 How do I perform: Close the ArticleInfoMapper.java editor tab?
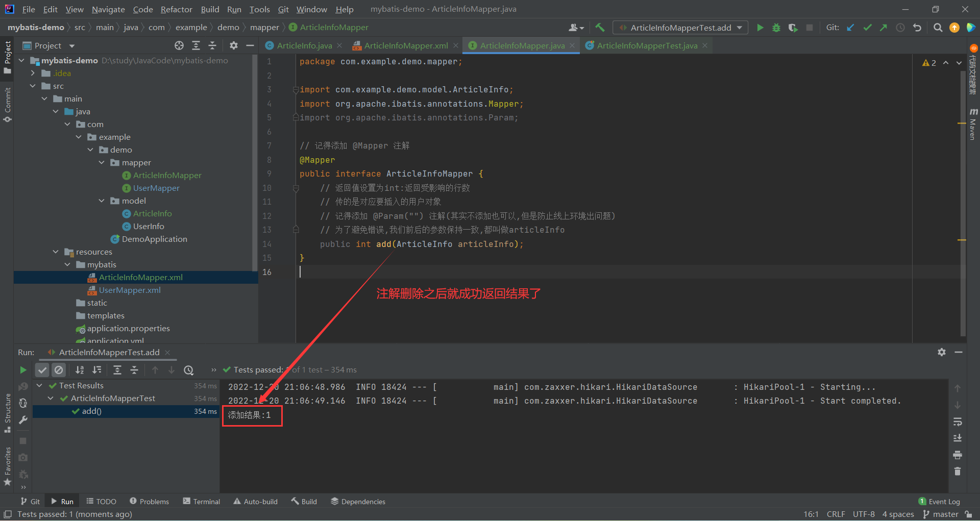[572, 45]
